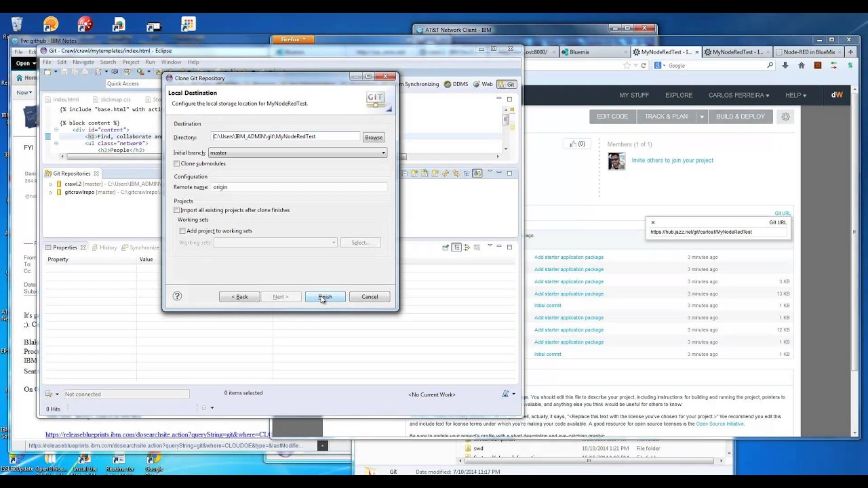Expand crawl.2 repository node
Image resolution: width=868 pixels, height=488 pixels.
[x=51, y=184]
